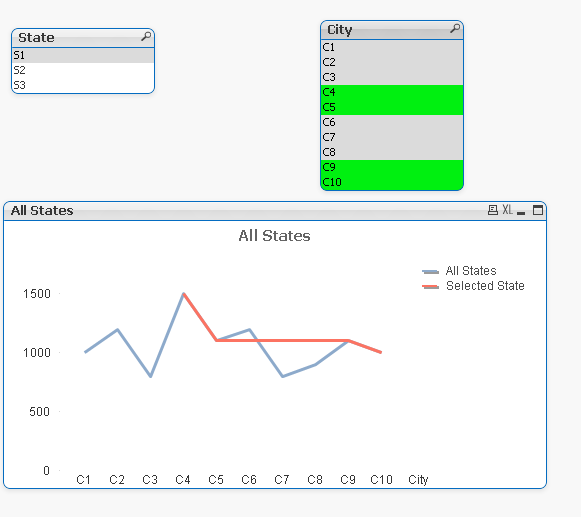
Task: Print the All States chart
Action: [492, 210]
